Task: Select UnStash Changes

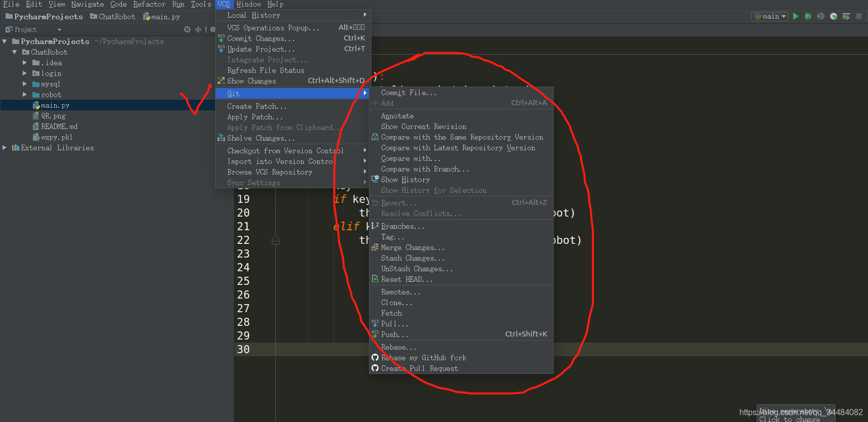Action: pos(461,269)
